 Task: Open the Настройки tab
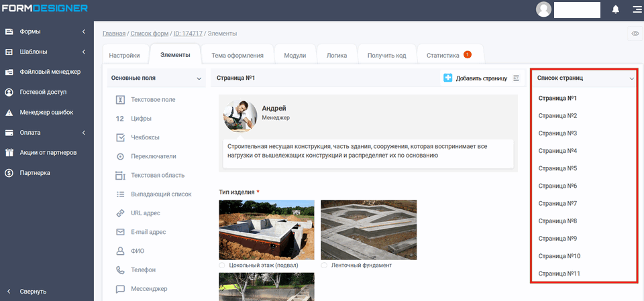pos(125,56)
